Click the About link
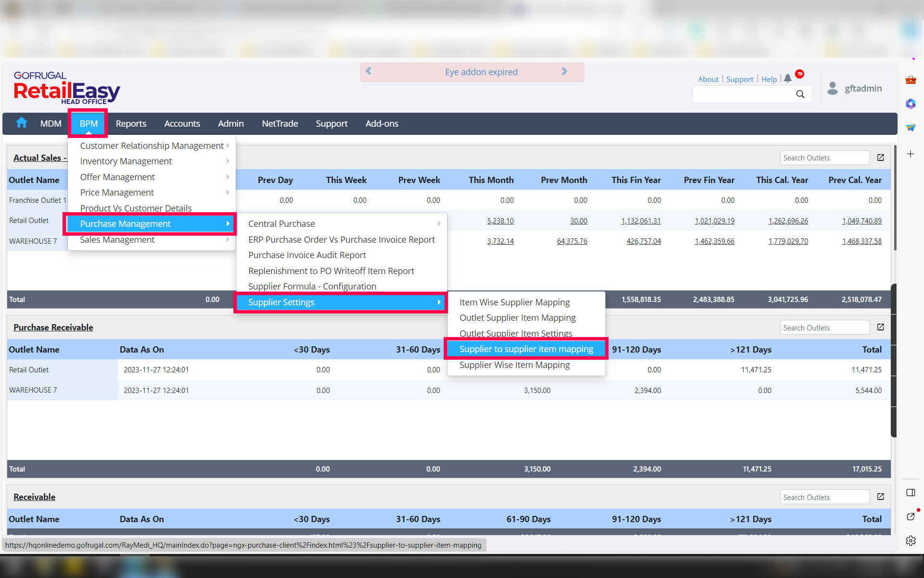Screen dimensions: 924x578 [x=708, y=79]
